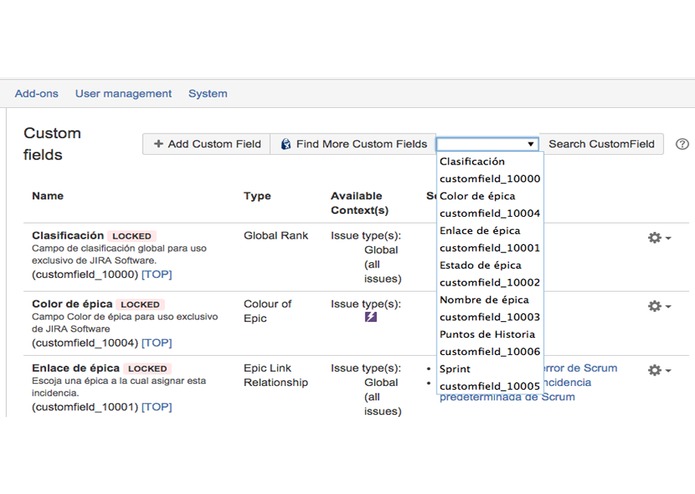Click the help question mark icon

[x=682, y=144]
